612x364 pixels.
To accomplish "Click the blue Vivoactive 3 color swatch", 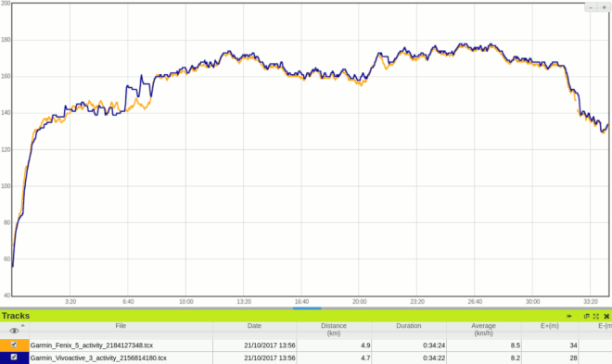I will tap(15, 358).
